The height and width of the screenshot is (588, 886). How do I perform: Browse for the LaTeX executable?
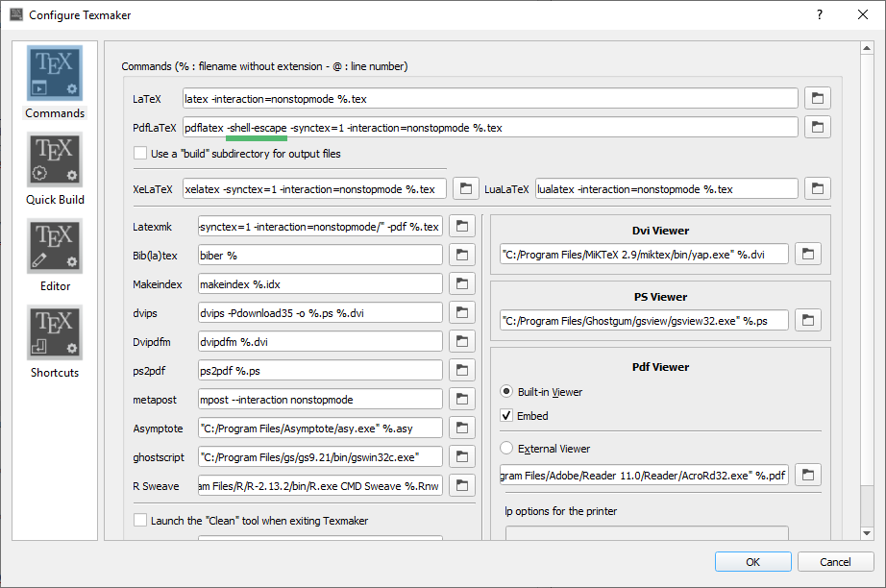817,98
